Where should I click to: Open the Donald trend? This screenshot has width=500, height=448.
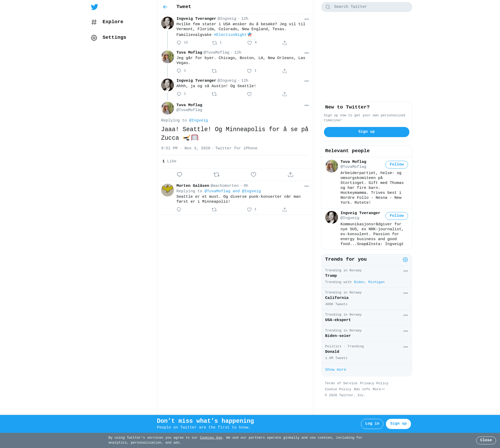pos(366,353)
